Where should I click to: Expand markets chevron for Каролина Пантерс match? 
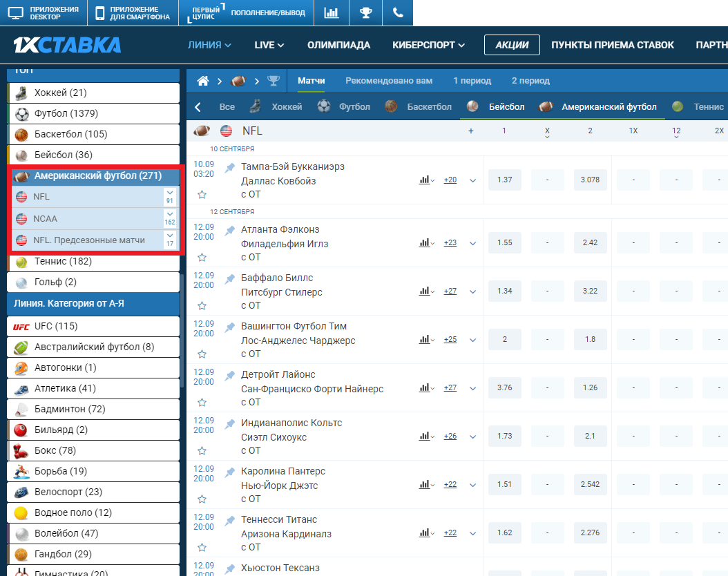tap(472, 485)
